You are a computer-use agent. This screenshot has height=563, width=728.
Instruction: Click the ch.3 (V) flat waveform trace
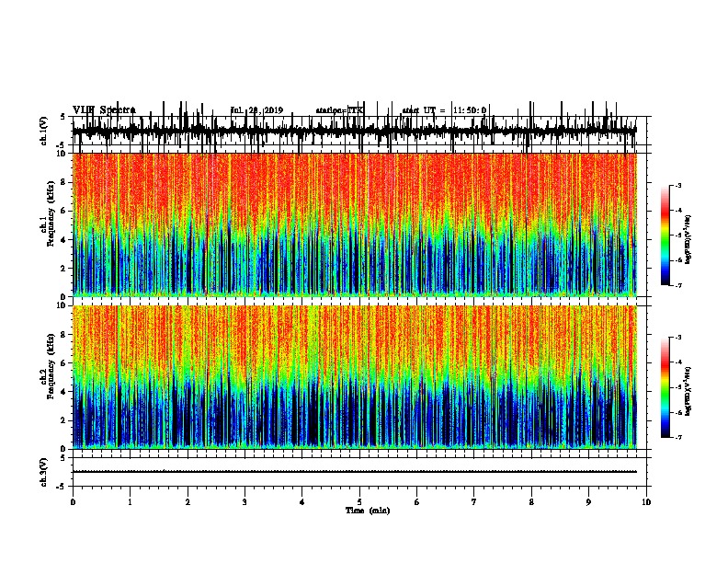(x=354, y=472)
